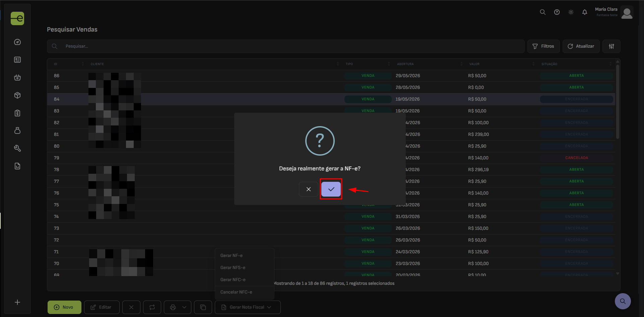This screenshot has height=317, width=644.
Task: Sort by the VALOR column header
Action: pyautogui.click(x=502, y=64)
